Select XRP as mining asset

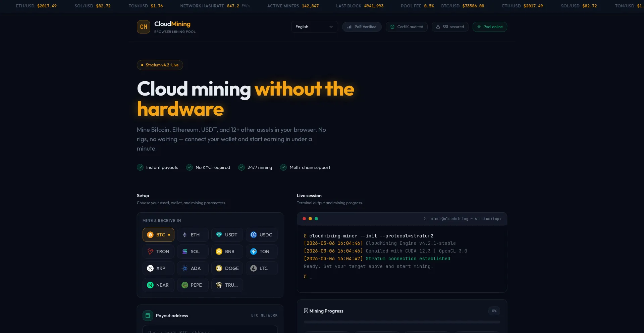pyautogui.click(x=158, y=268)
